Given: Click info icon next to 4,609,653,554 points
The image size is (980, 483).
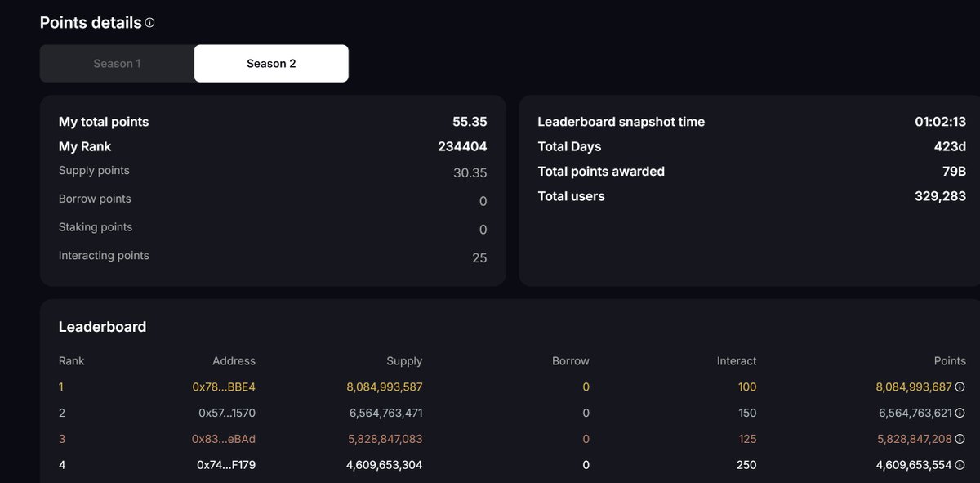Looking at the screenshot, I should coord(960,465).
